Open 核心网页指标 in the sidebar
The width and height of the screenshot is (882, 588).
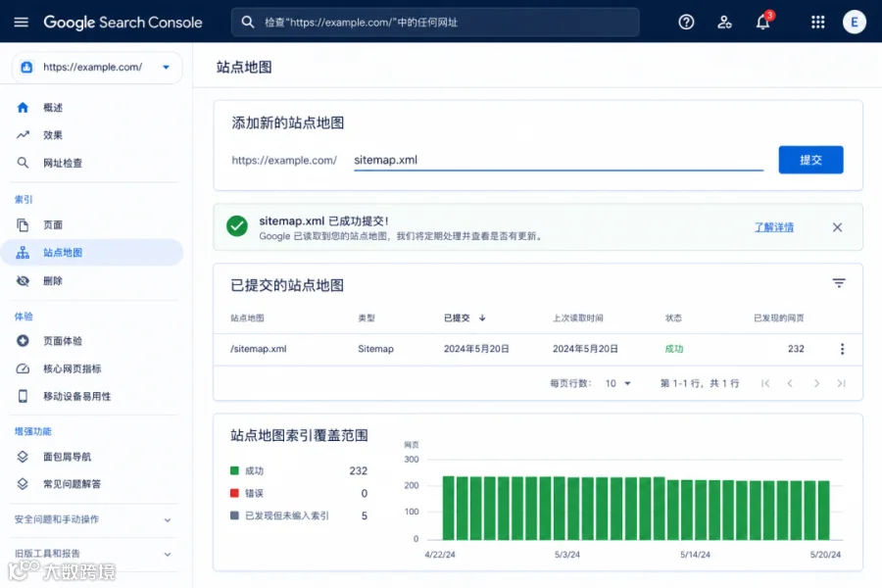click(x=72, y=368)
